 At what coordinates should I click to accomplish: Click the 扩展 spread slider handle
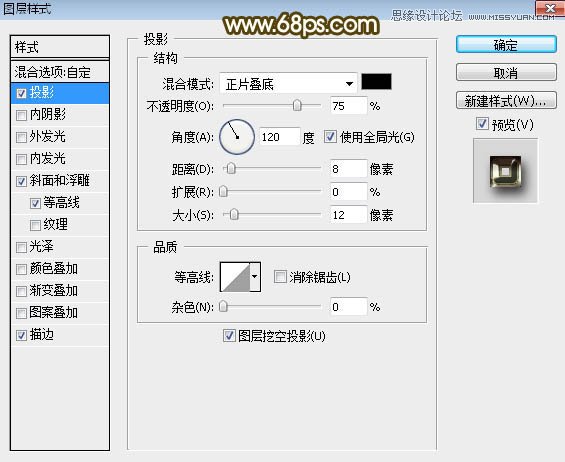(x=223, y=191)
